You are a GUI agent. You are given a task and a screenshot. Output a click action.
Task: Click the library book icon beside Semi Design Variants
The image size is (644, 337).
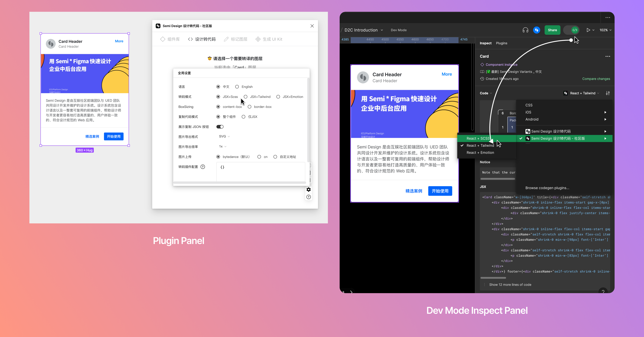(482, 72)
